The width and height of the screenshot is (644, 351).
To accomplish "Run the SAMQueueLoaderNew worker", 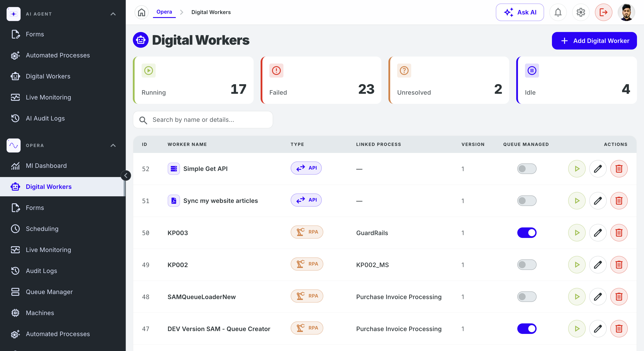I will click(577, 296).
